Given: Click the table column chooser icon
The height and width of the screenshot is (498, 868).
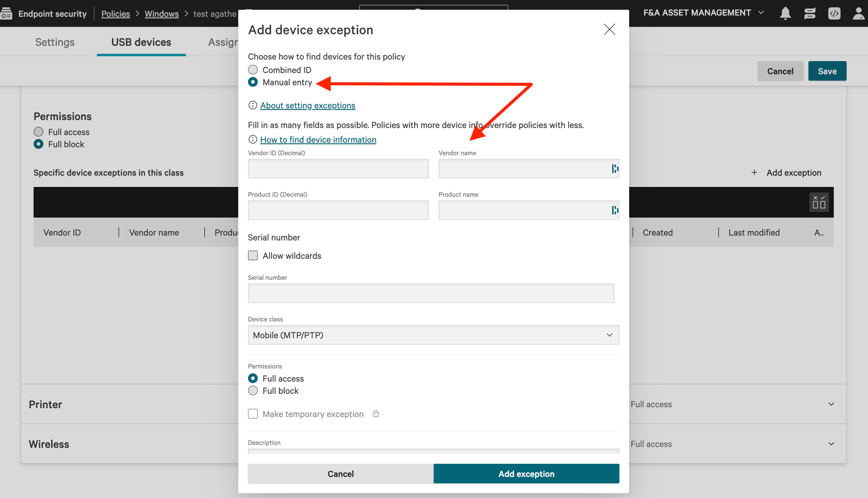Looking at the screenshot, I should tap(819, 202).
